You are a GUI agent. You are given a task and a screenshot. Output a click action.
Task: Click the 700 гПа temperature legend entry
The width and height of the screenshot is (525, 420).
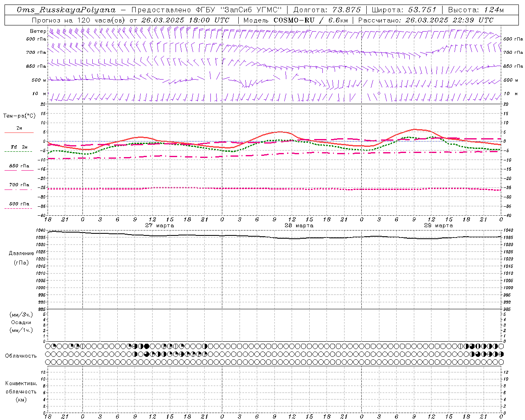[x=19, y=185]
